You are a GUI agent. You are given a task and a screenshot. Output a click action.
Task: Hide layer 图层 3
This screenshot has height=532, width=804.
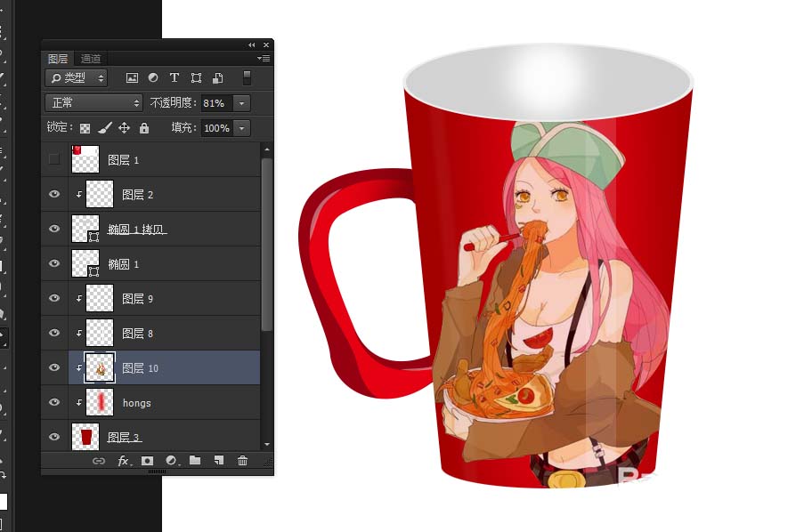54,437
